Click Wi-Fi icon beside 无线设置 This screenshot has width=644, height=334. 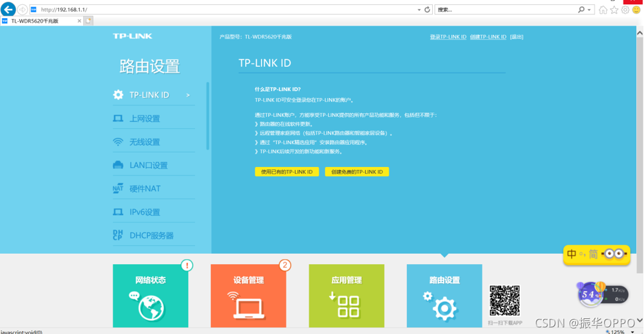[118, 142]
